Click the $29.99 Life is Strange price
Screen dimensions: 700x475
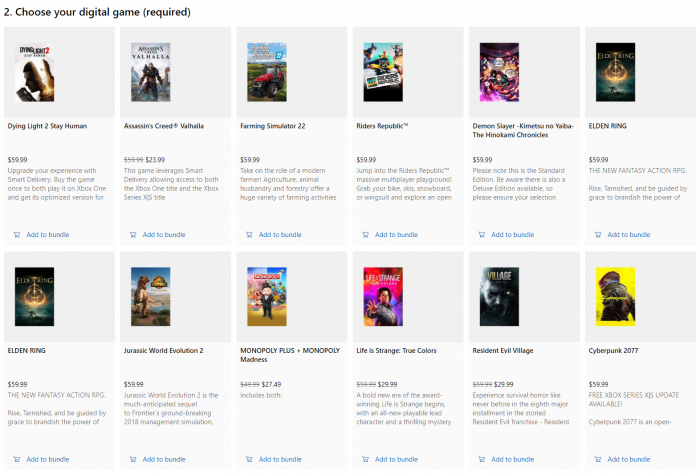click(388, 384)
